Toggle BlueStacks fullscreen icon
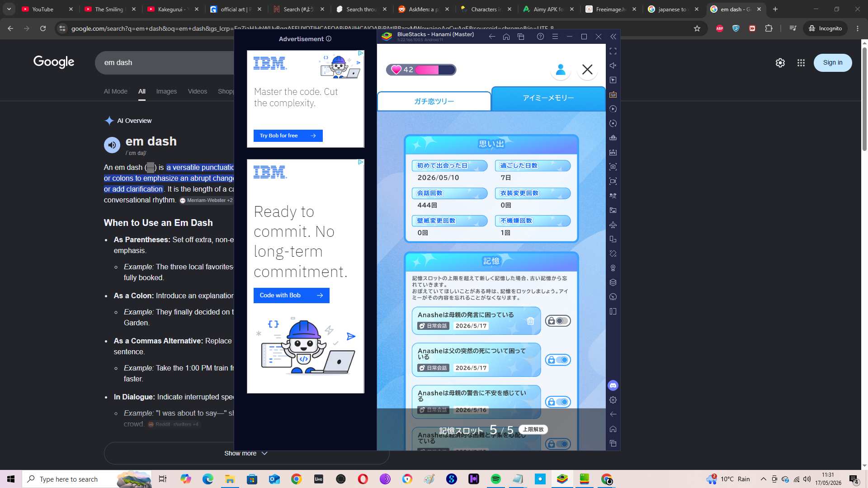Image resolution: width=868 pixels, height=488 pixels. tap(613, 51)
